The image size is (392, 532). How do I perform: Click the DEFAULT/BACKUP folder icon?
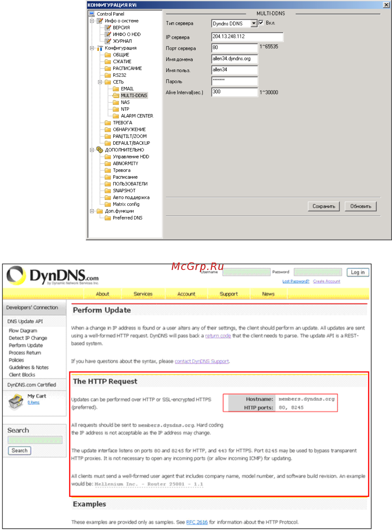pos(108,143)
